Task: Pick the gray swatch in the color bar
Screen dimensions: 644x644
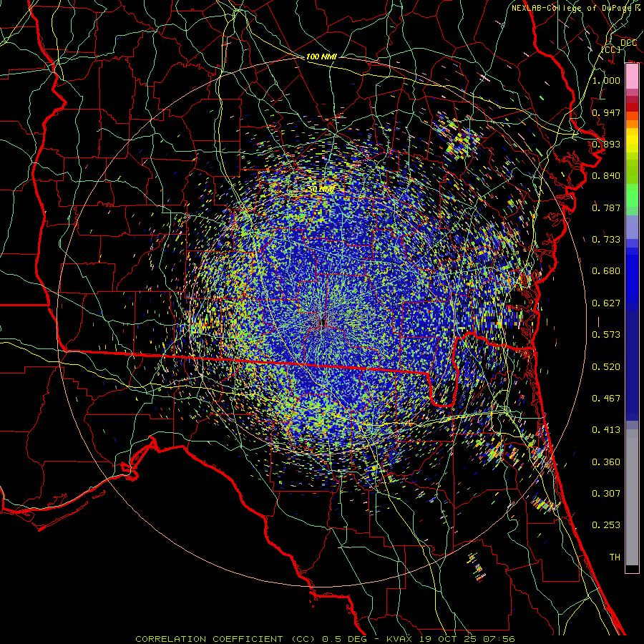Action: [632, 497]
